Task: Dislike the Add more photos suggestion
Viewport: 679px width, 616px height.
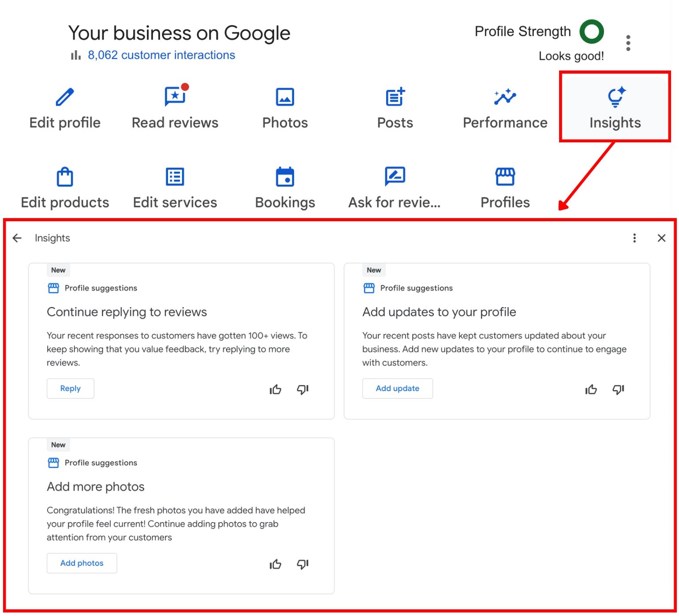Action: pyautogui.click(x=303, y=564)
